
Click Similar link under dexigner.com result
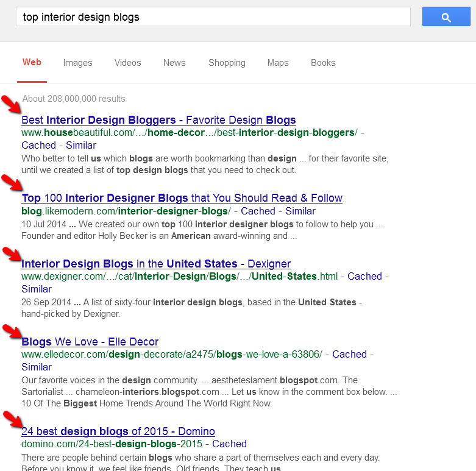tap(37, 289)
